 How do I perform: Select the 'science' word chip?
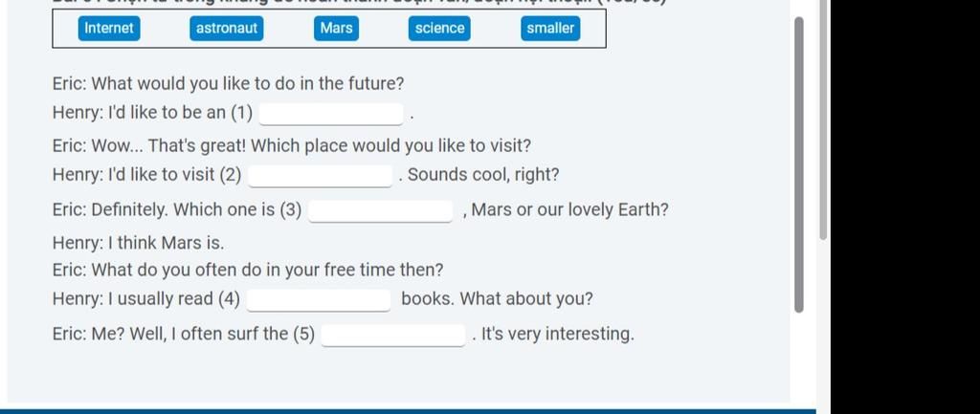[x=439, y=28]
